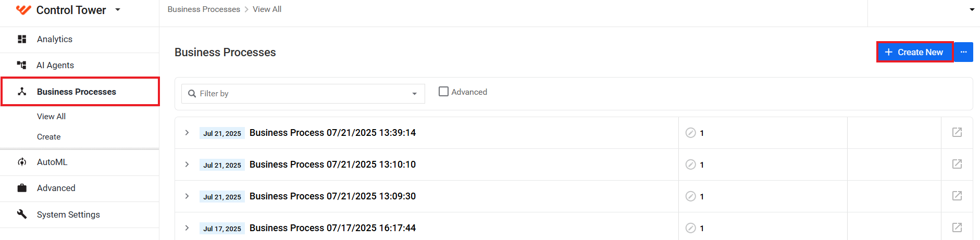
Task: Click open-external icon for process 13:10:10
Action: [x=957, y=164]
